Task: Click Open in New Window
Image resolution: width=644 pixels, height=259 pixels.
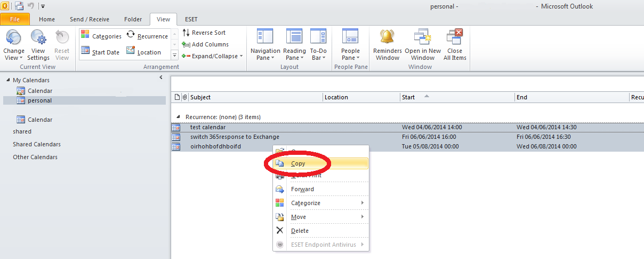Action: 423,45
